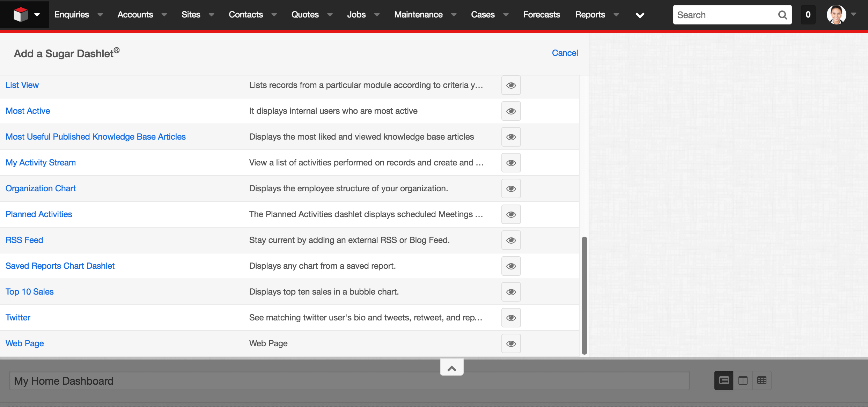Image resolution: width=868 pixels, height=407 pixels.
Task: Select the Organization Chart dashlet
Action: pos(41,188)
